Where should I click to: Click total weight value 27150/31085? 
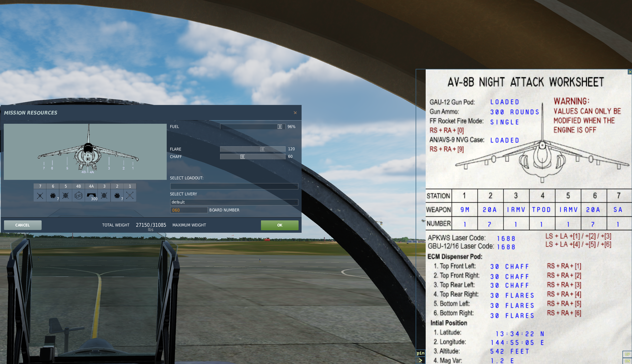[x=151, y=225]
